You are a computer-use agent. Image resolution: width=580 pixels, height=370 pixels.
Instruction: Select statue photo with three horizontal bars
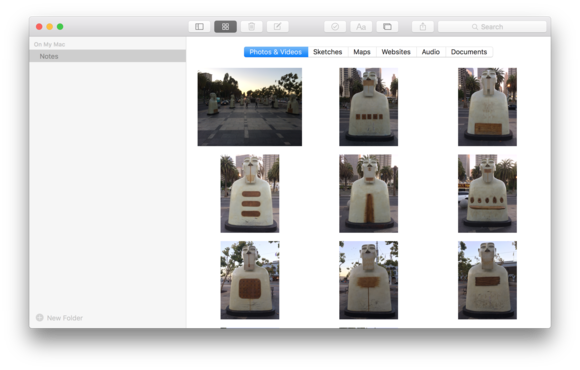[250, 194]
